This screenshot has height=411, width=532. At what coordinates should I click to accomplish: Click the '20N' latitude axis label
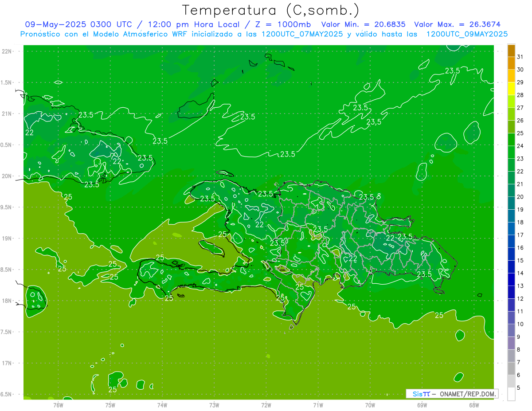pos(7,176)
